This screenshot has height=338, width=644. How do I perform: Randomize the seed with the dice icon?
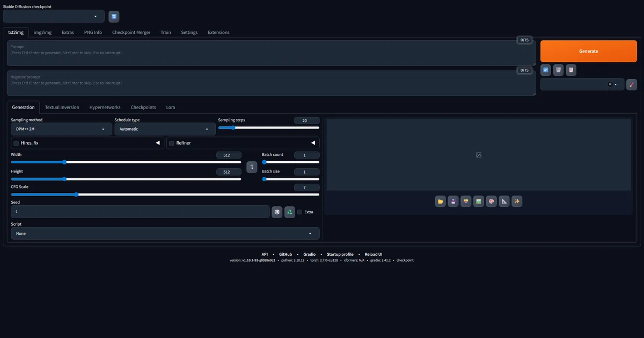pyautogui.click(x=277, y=212)
